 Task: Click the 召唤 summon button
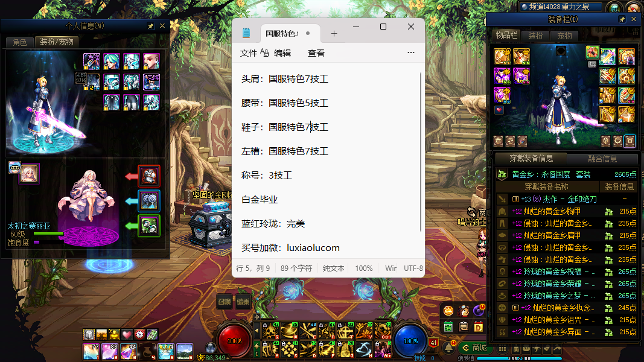(224, 302)
